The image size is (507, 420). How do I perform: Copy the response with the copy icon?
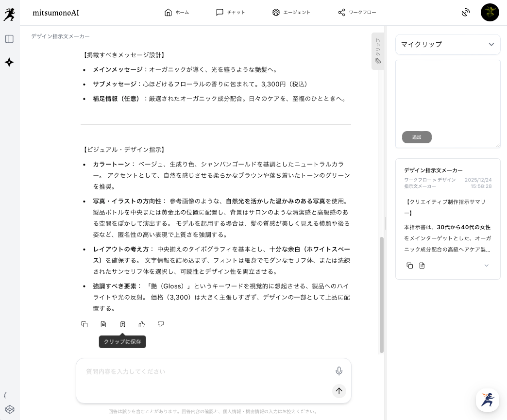click(84, 324)
